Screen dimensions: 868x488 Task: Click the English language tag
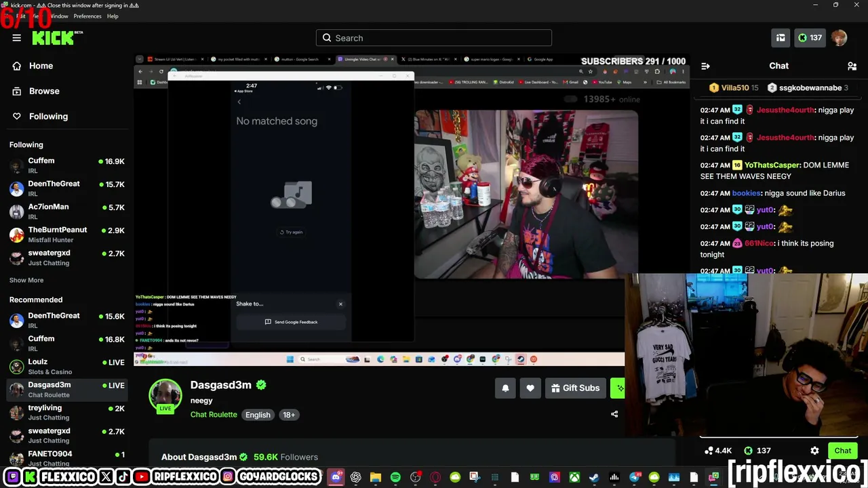tap(258, 415)
